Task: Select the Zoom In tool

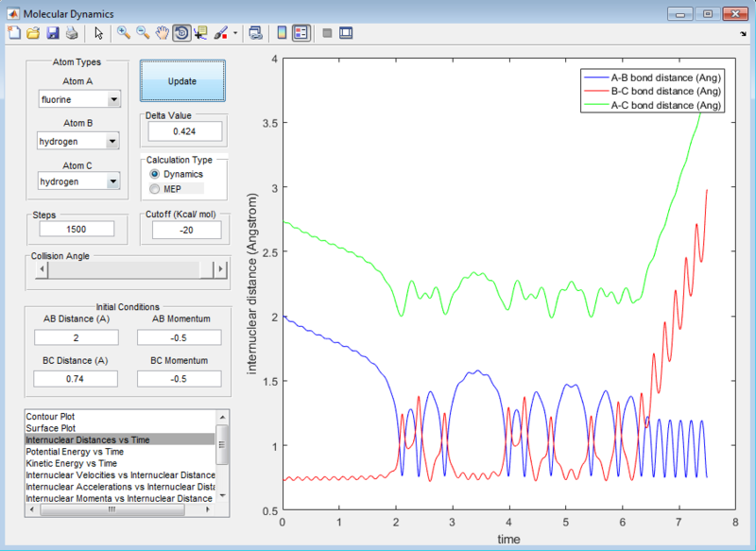Action: point(123,33)
